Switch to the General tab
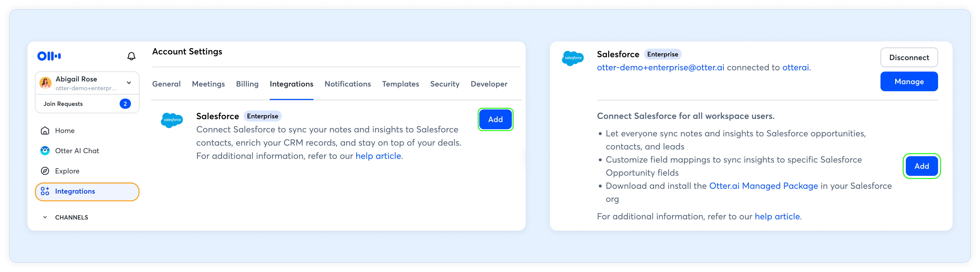This screenshot has height=272, width=980. pos(166,84)
